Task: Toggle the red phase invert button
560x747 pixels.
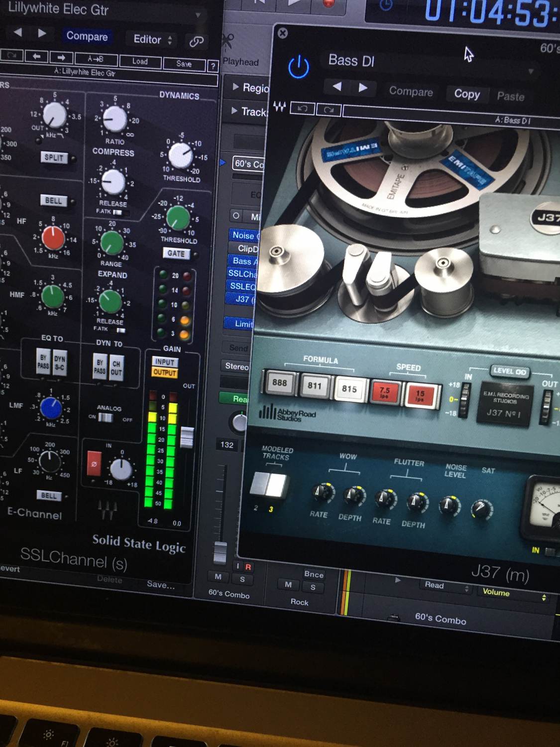Action: pos(94,464)
